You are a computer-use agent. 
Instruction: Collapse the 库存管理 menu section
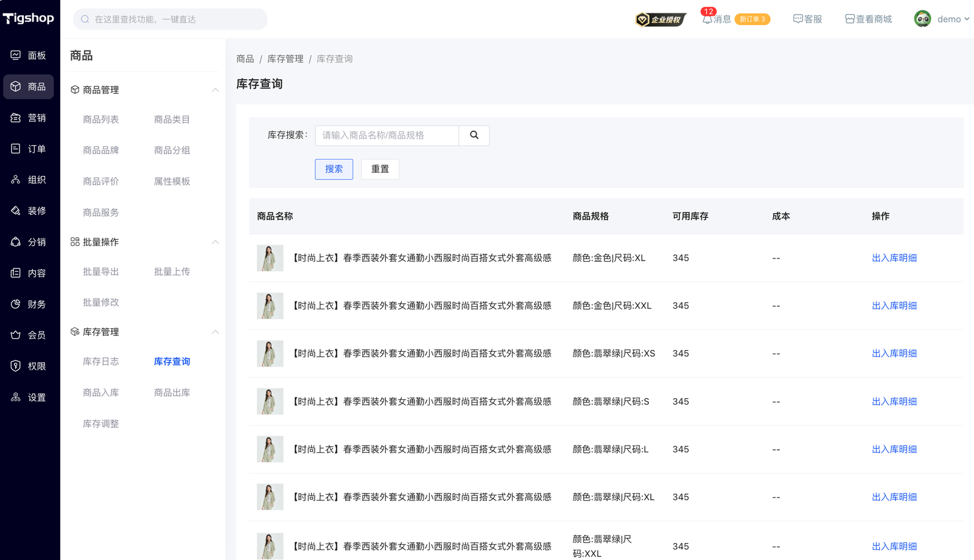pyautogui.click(x=215, y=332)
